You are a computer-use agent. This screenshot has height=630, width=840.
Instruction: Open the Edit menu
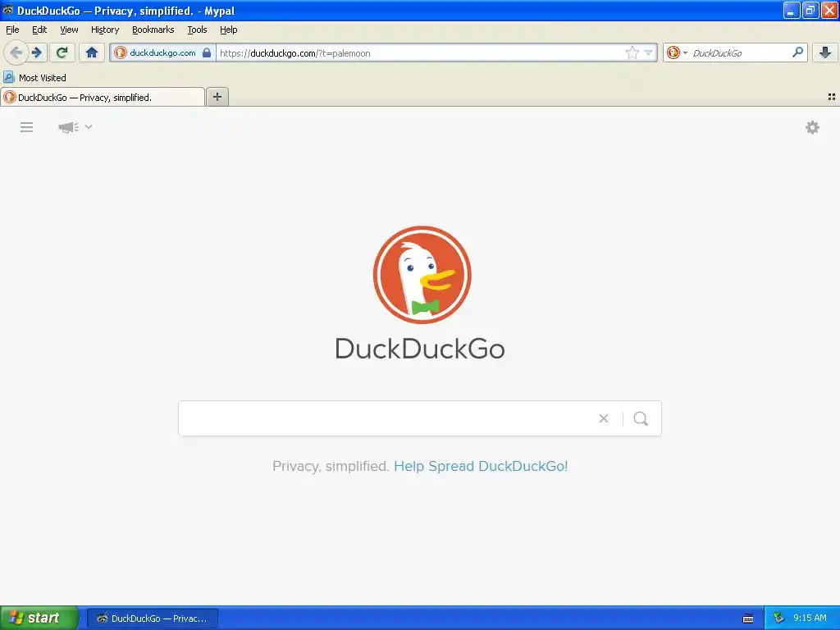39,30
